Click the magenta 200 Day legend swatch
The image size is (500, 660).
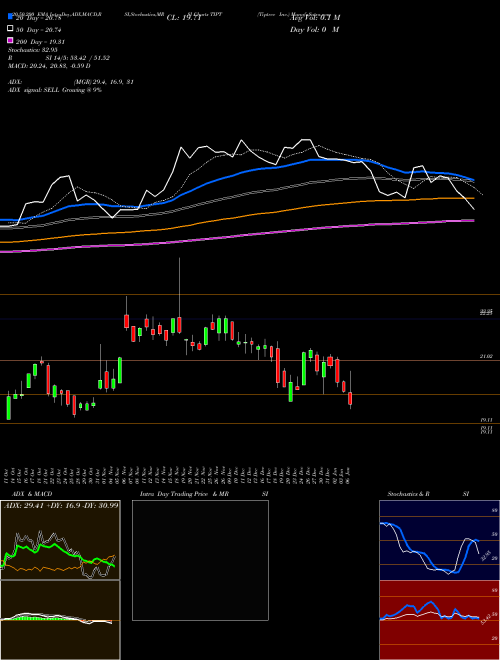11,40
